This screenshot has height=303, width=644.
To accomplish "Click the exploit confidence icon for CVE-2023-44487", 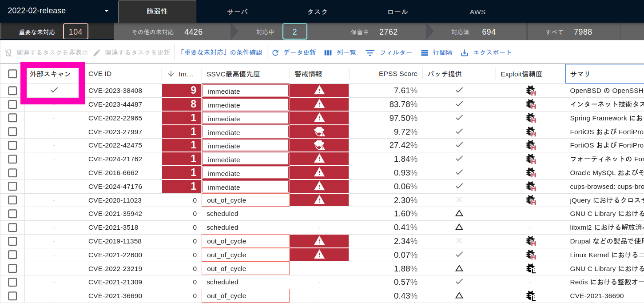I will coord(531,104).
